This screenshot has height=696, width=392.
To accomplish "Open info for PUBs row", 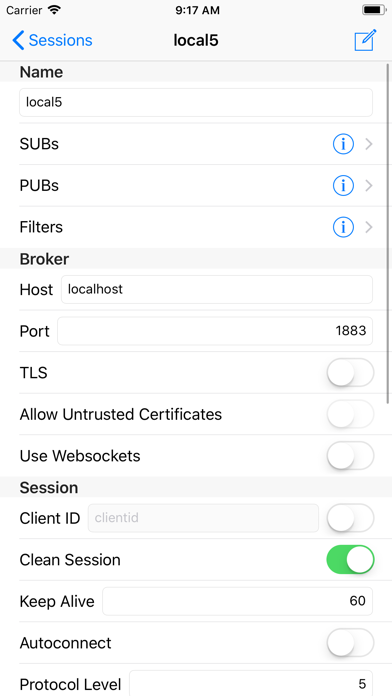I will [x=343, y=186].
